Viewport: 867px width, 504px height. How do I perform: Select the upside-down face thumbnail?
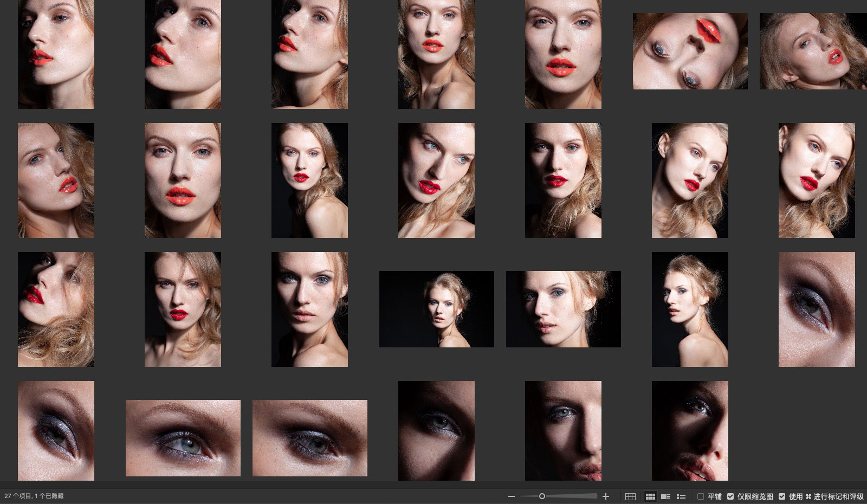[x=690, y=51]
